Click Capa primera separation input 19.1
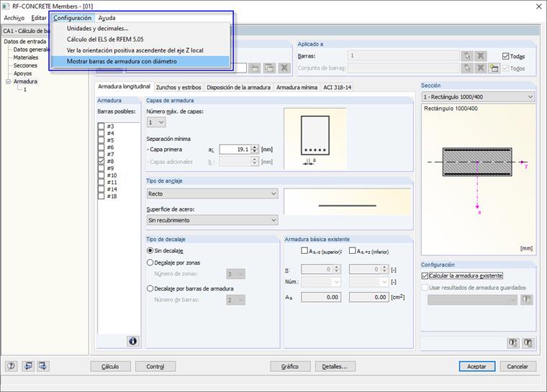Image resolution: width=547 pixels, height=392 pixels. click(x=235, y=150)
